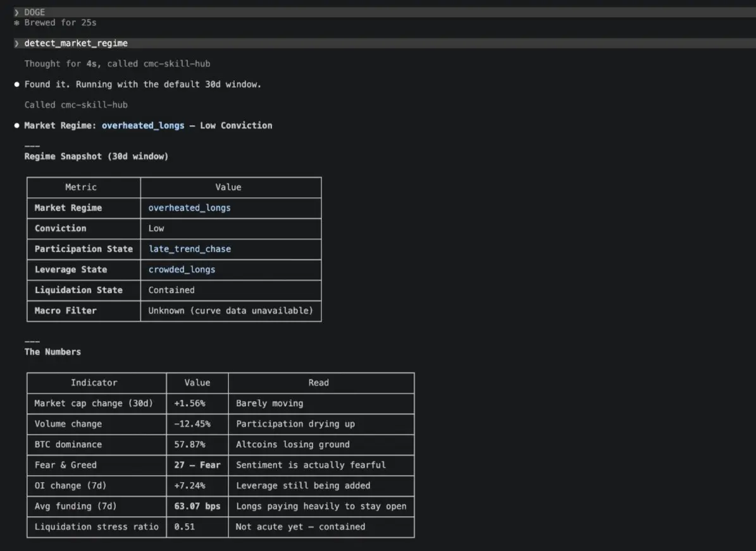Click late_trend_chase value
Image resolution: width=756 pixels, height=551 pixels.
(x=190, y=249)
